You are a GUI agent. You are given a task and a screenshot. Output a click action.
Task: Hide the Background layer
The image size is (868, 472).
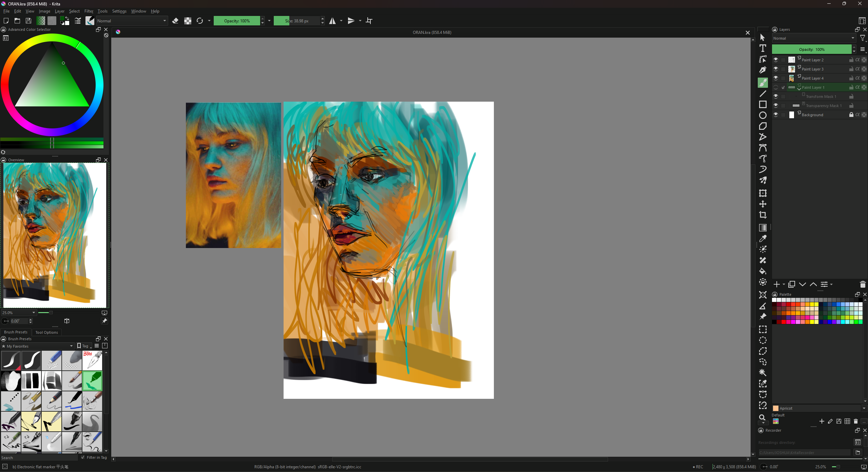[x=776, y=115]
